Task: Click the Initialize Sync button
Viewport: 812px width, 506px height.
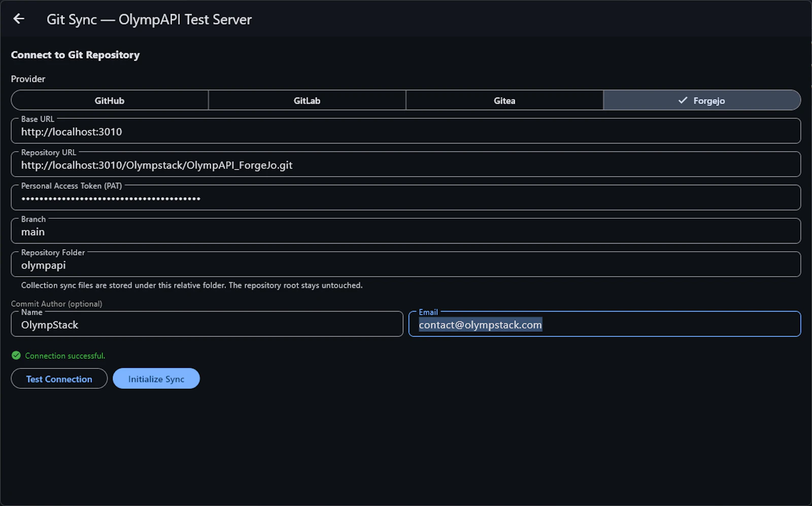Action: click(156, 379)
